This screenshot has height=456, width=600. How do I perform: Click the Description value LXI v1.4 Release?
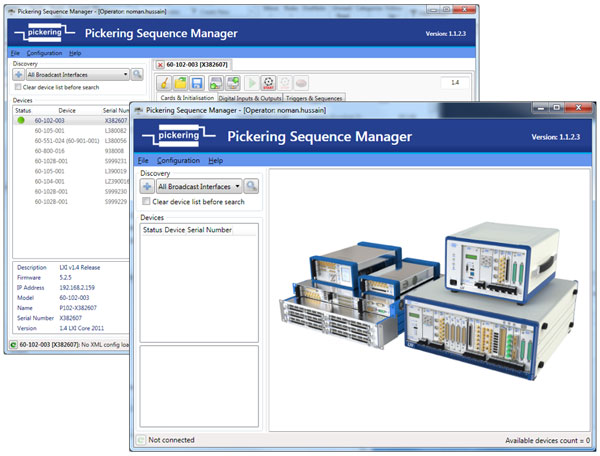click(x=80, y=267)
